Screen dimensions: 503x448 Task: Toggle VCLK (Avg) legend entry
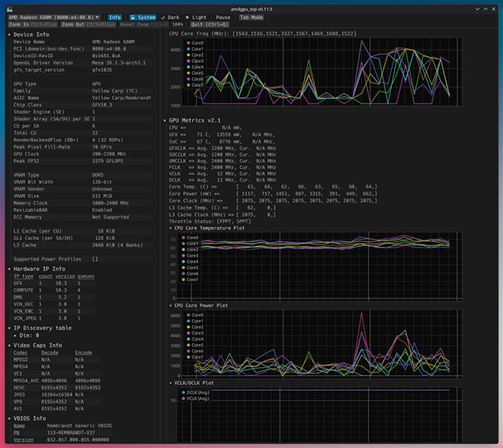(195, 398)
